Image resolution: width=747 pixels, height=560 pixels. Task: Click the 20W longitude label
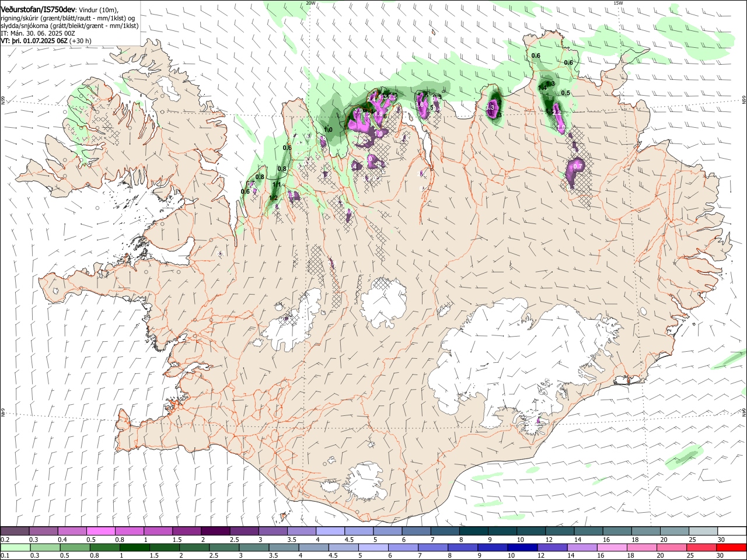tap(311, 3)
